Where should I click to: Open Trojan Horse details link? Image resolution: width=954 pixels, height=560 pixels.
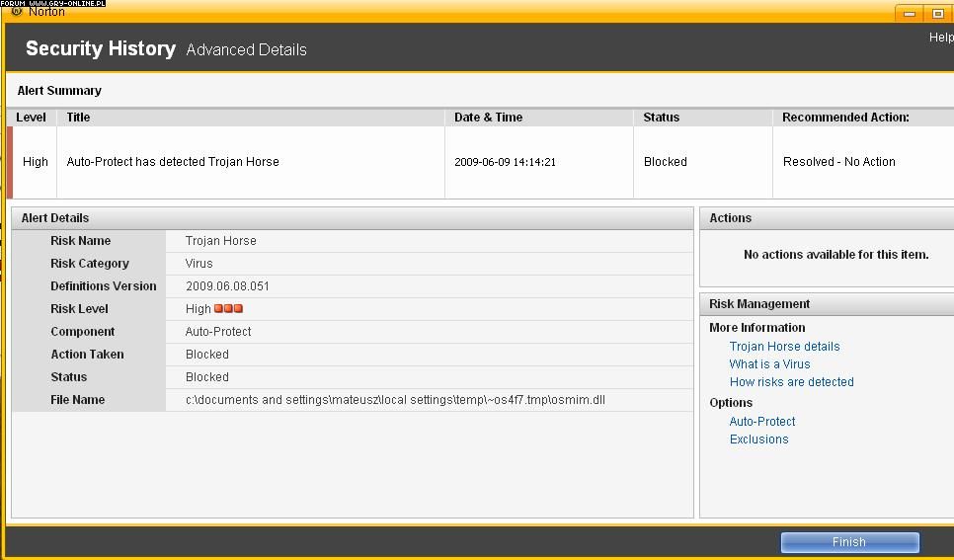click(784, 347)
